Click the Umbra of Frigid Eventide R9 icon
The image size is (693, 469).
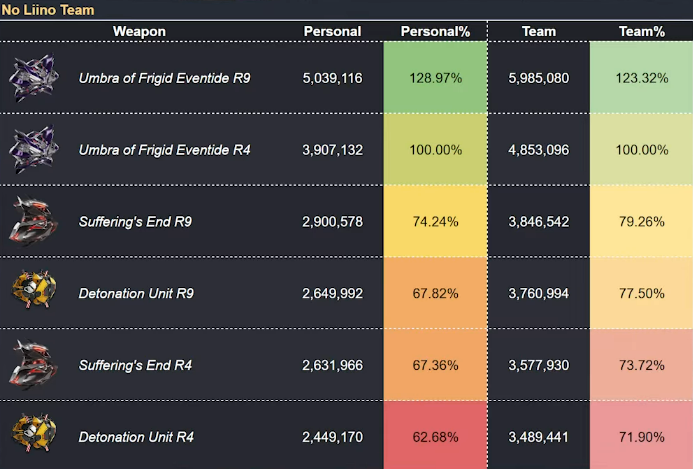coord(34,77)
